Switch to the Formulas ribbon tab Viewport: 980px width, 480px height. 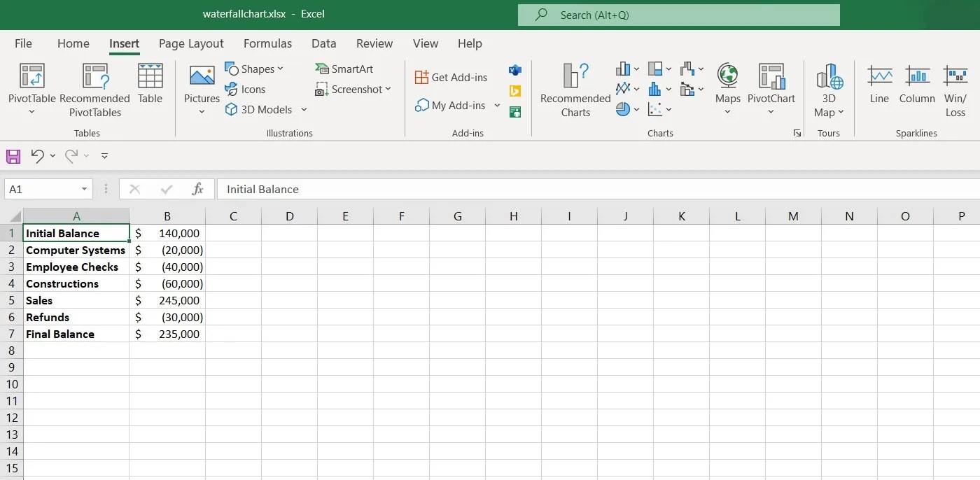267,43
